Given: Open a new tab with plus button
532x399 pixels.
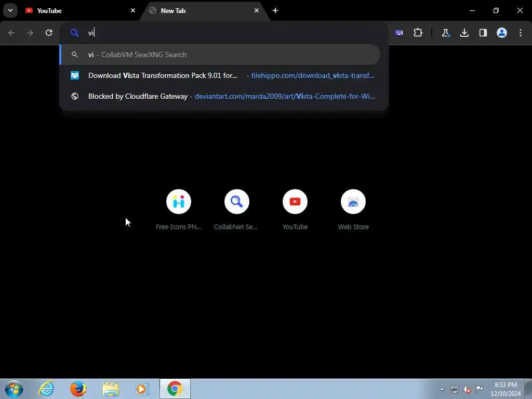Looking at the screenshot, I should point(275,10).
